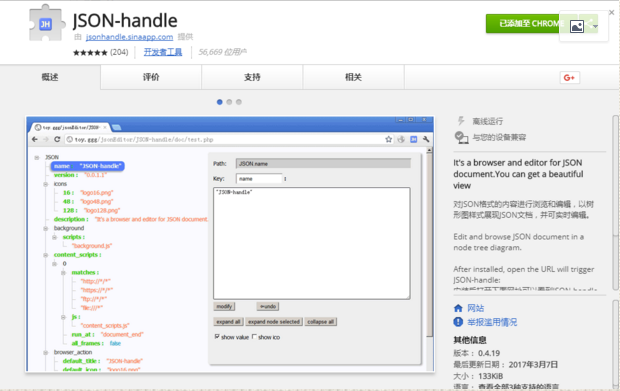The image size is (620, 391).
Task: Switch to the 支持 support tab
Action: [x=252, y=77]
